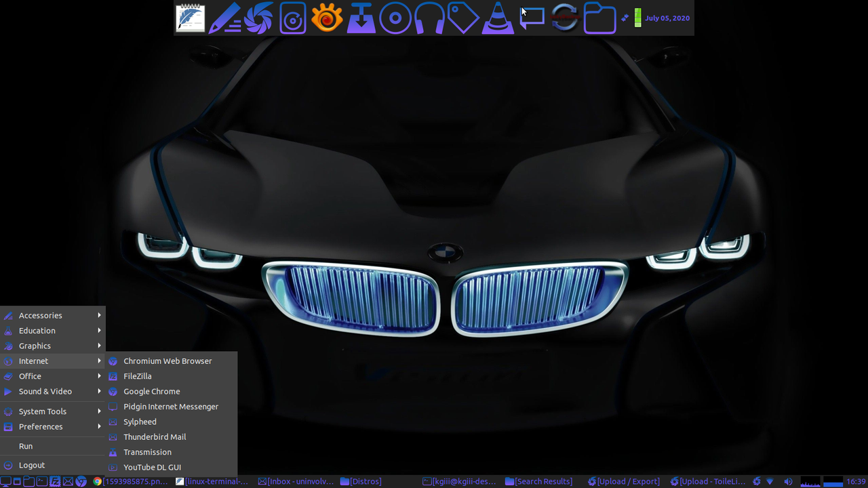Expand the Preferences submenu
Viewport: 868px width, 488px height.
[53, 426]
